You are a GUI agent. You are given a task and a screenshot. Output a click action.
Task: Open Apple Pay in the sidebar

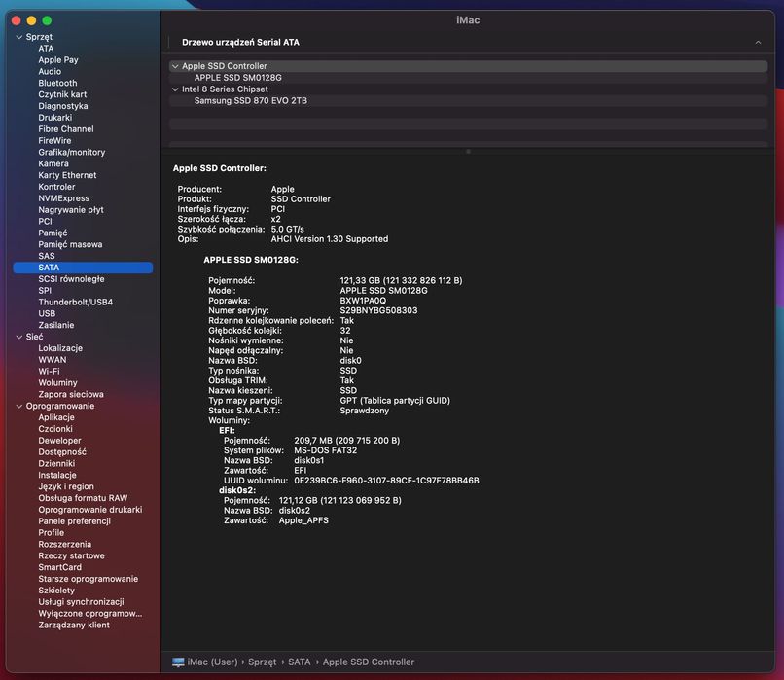click(x=58, y=60)
